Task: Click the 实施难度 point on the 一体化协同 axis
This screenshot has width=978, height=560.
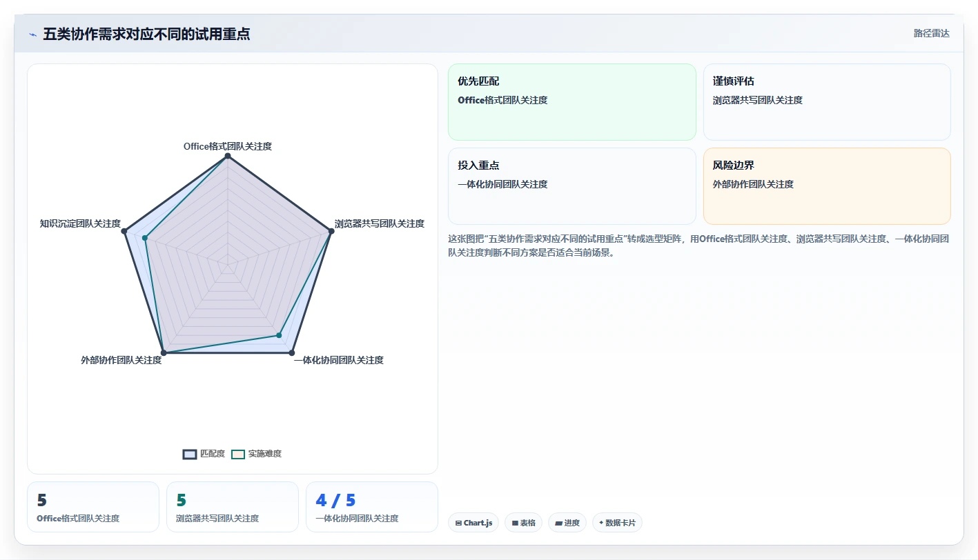Action: pos(279,335)
